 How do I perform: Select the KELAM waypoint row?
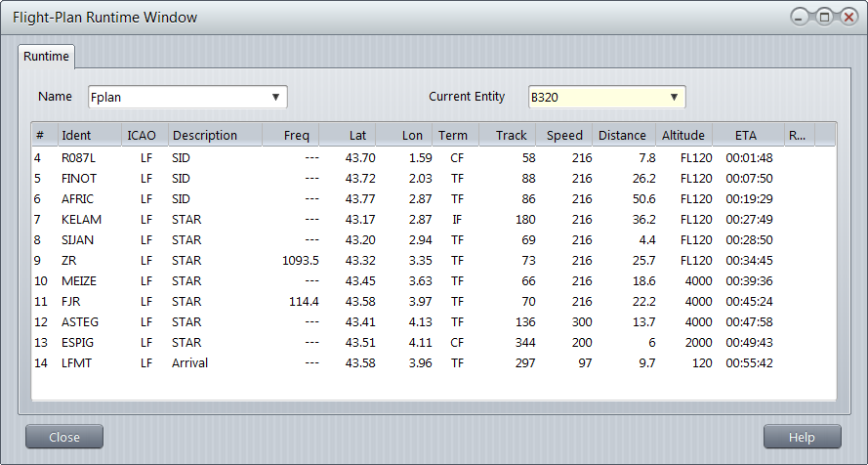(82, 220)
